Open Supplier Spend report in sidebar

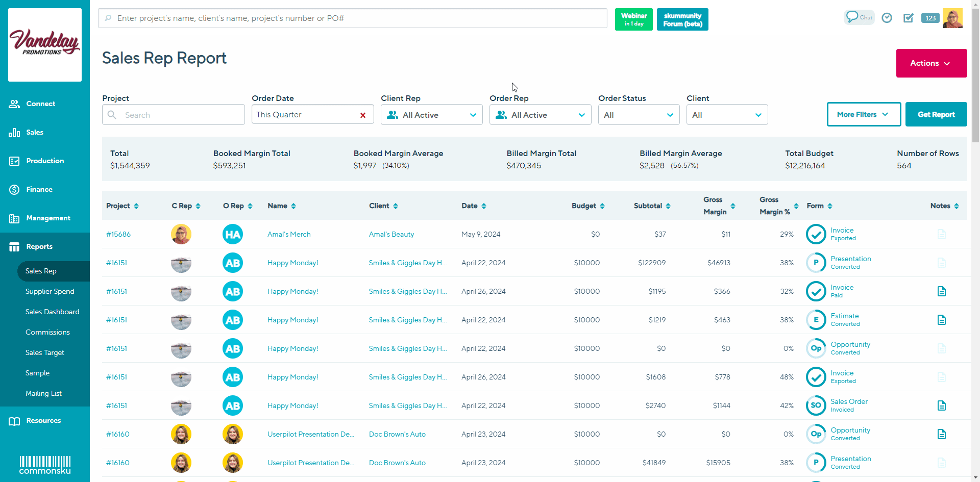click(x=50, y=291)
